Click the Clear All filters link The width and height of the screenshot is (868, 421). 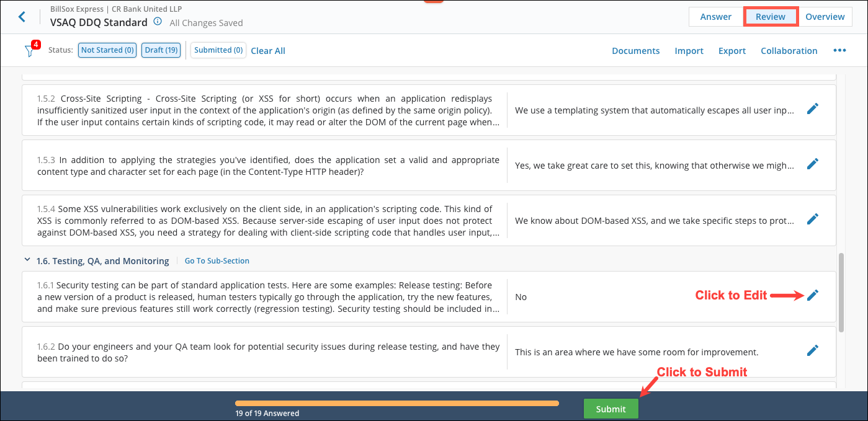pos(268,51)
